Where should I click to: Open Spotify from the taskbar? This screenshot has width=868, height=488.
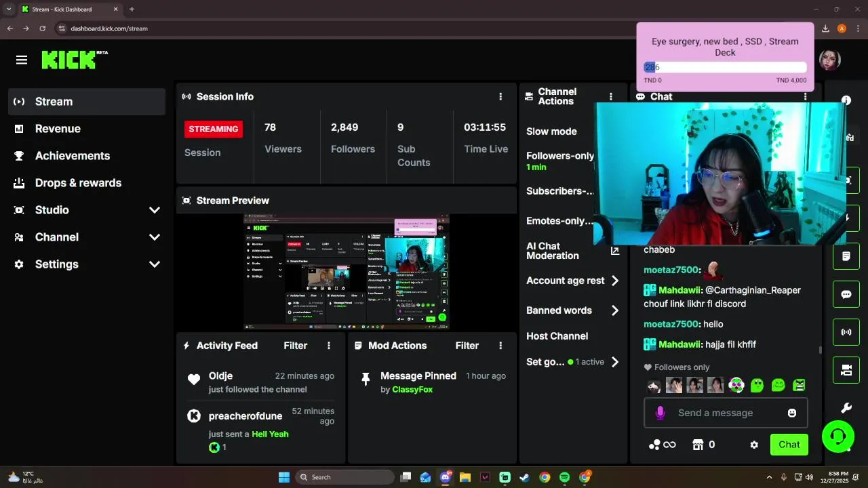tap(564, 477)
